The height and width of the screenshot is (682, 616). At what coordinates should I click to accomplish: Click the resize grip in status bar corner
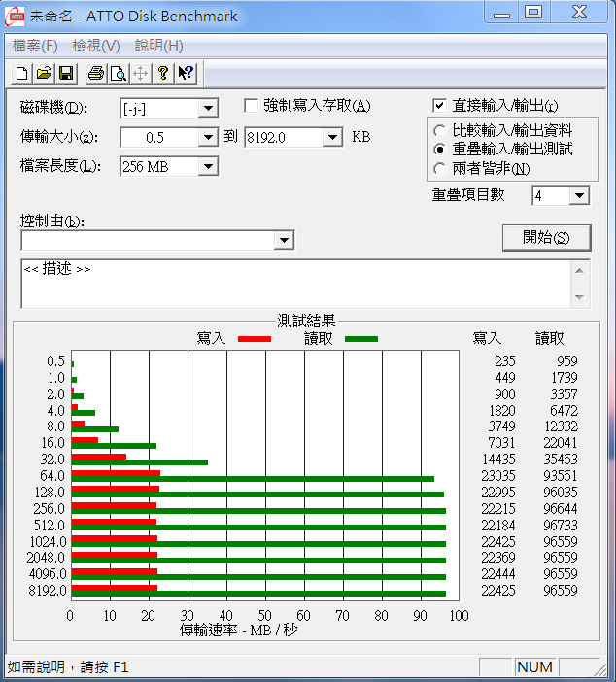(x=600, y=669)
